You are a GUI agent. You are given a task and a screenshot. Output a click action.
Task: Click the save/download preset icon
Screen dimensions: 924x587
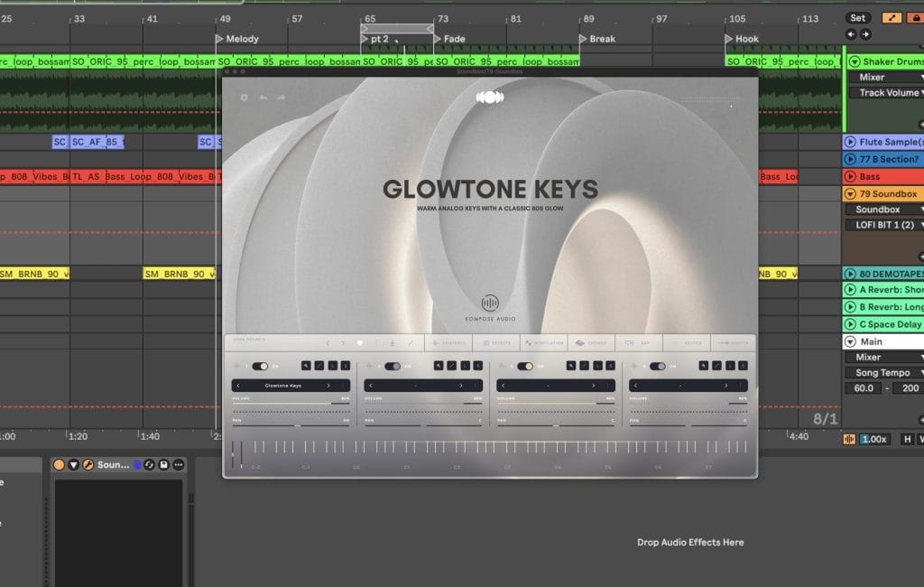coord(393,343)
